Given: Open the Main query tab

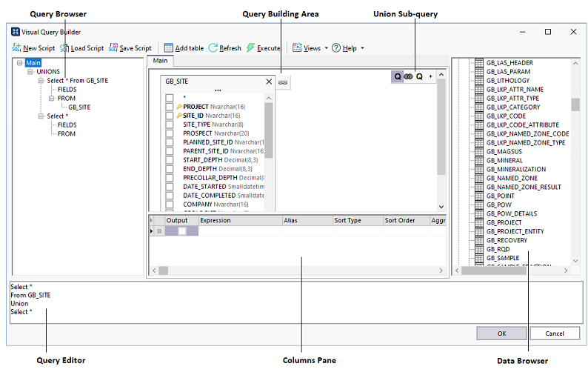Looking at the screenshot, I should (160, 61).
